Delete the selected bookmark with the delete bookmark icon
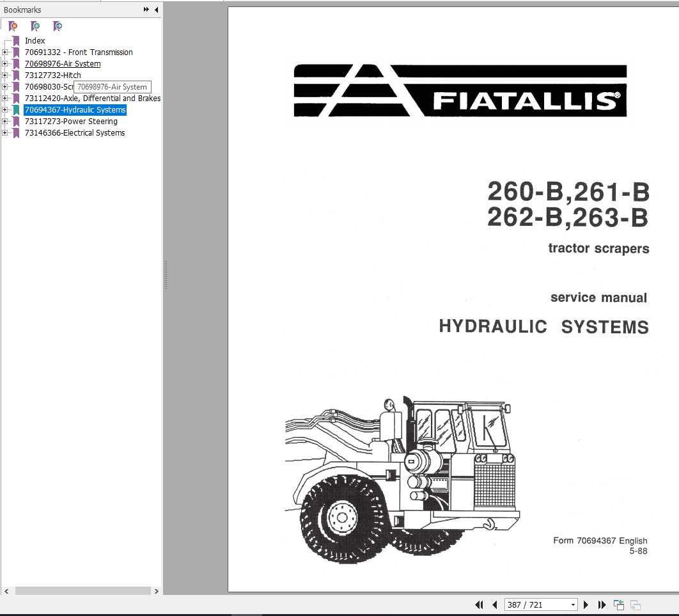The image size is (679, 616). coord(13,26)
